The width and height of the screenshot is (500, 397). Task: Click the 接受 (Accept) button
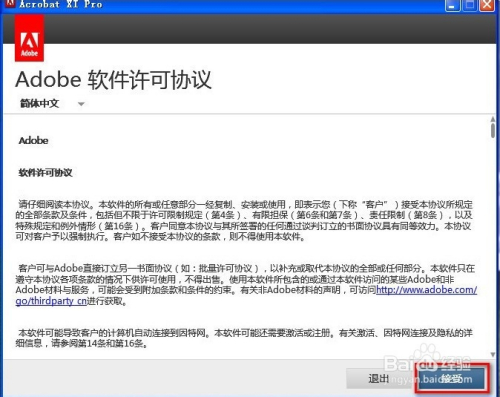click(x=452, y=378)
